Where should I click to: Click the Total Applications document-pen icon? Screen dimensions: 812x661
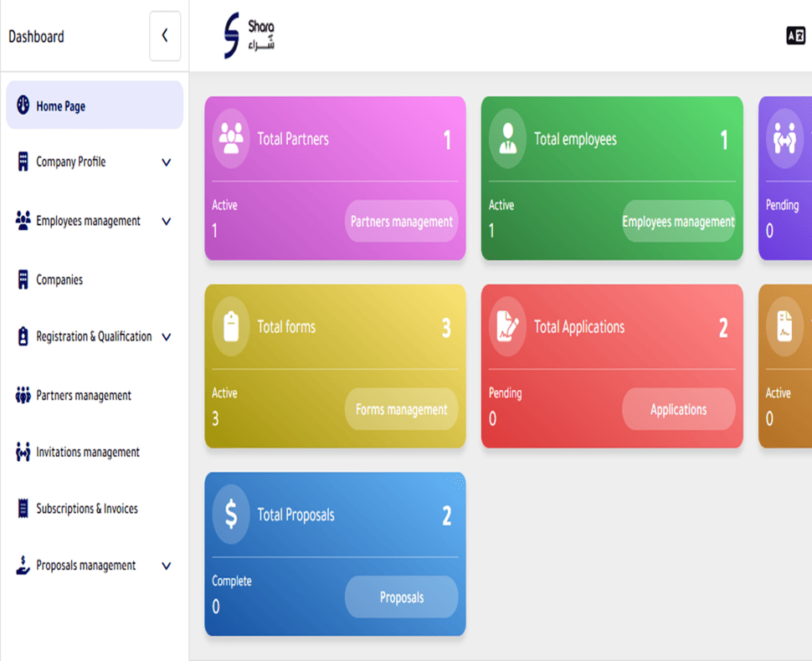(507, 326)
